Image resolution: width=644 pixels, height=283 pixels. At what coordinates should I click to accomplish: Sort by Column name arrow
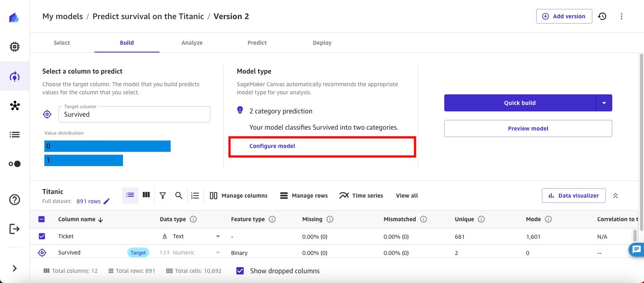[100, 220]
